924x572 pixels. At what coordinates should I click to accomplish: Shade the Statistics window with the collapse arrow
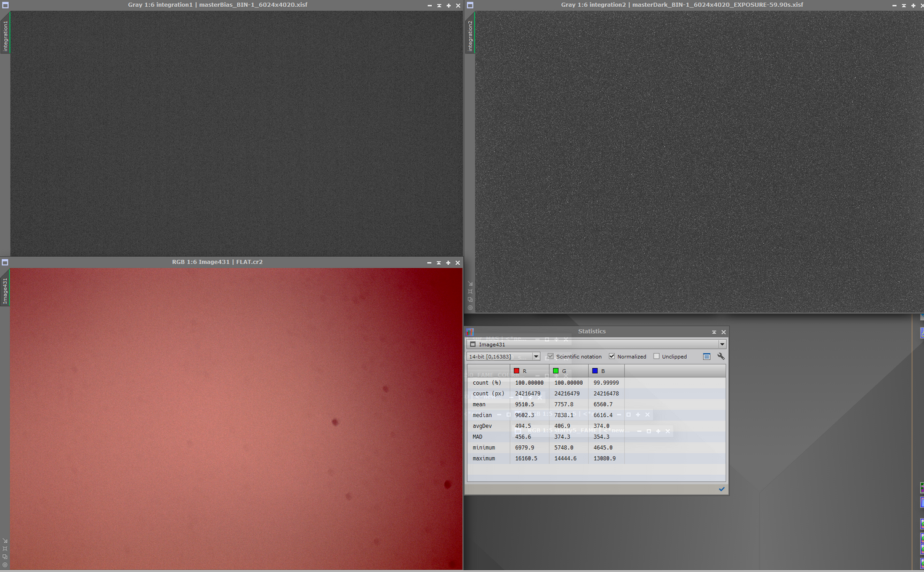[x=714, y=332]
